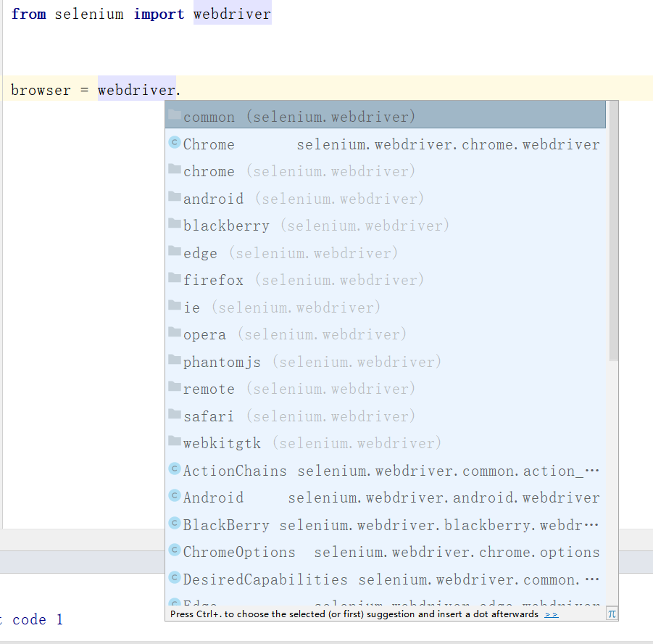Viewport: 653px width, 644px height.
Task: Click the folder icon beside phantomjs
Action: point(175,359)
